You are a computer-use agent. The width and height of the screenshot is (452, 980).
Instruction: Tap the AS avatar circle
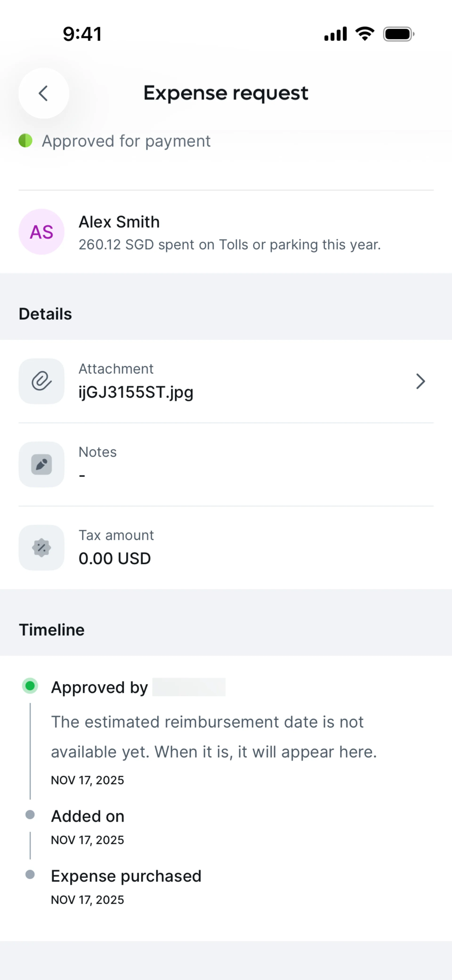coord(41,232)
